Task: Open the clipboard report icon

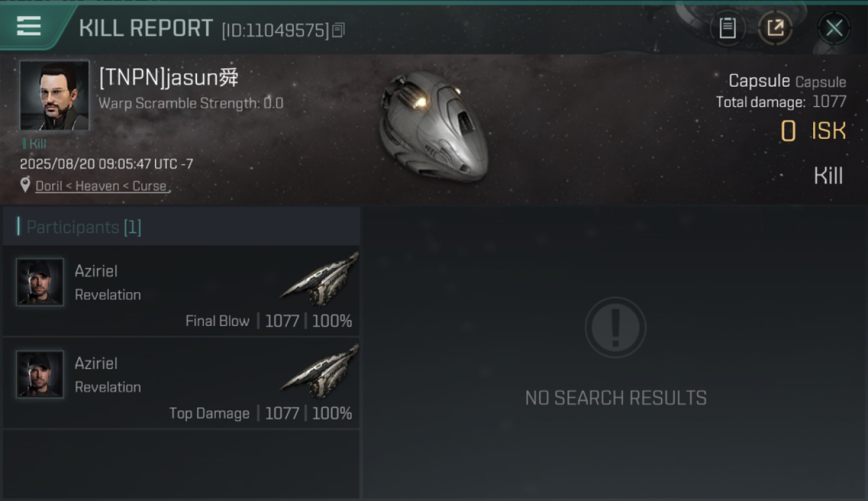Action: pyautogui.click(x=727, y=28)
